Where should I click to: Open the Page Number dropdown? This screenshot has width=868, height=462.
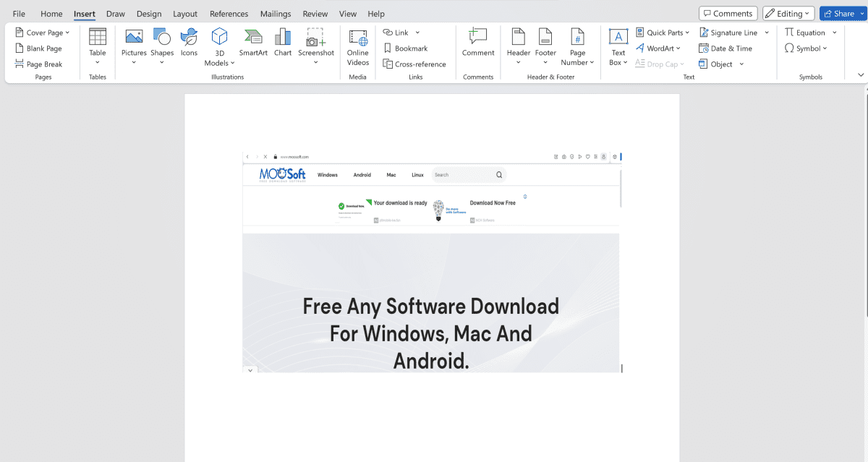pyautogui.click(x=577, y=46)
